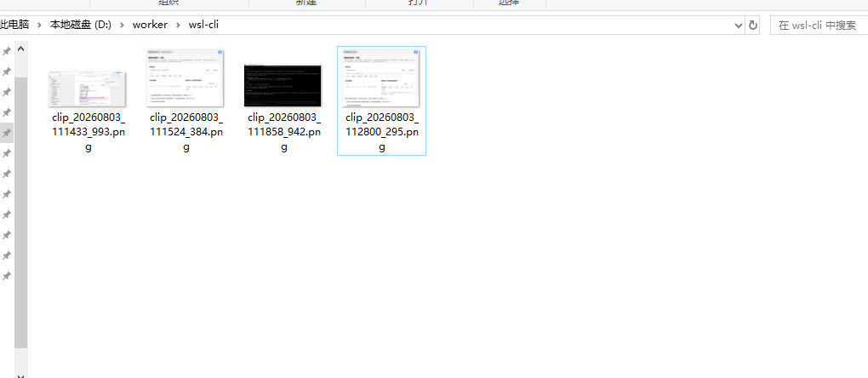The height and width of the screenshot is (378, 868).
Task: Click last pin icon in navigation pane
Action: (7, 276)
